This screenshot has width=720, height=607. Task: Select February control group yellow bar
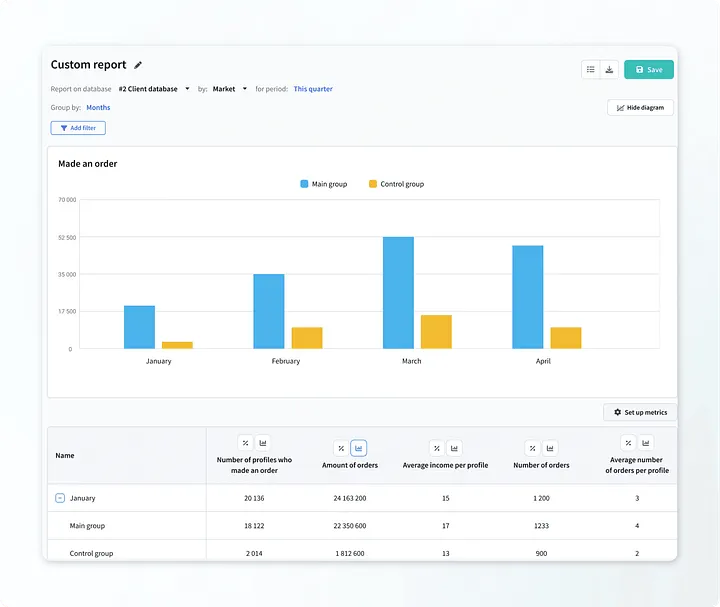click(307, 337)
